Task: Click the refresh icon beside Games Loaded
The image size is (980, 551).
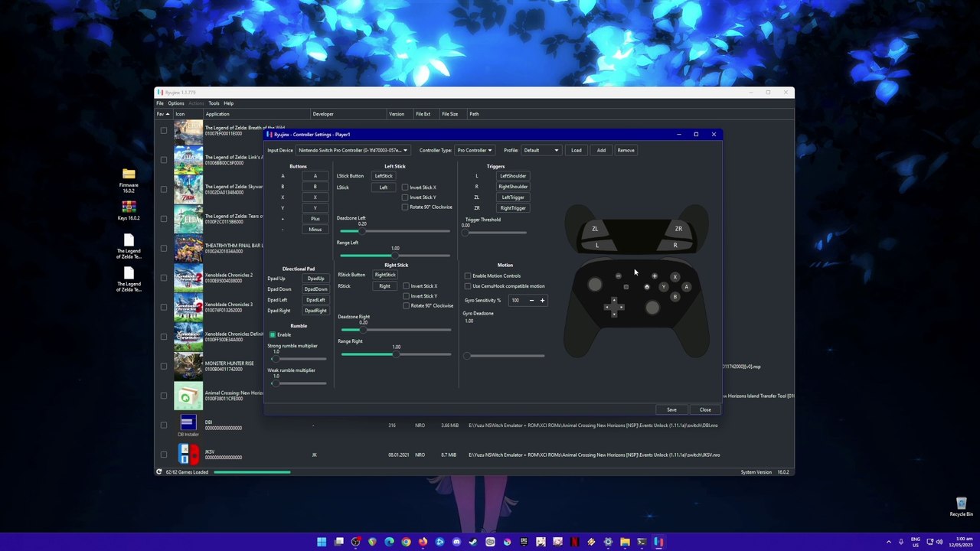Action: click(x=159, y=472)
